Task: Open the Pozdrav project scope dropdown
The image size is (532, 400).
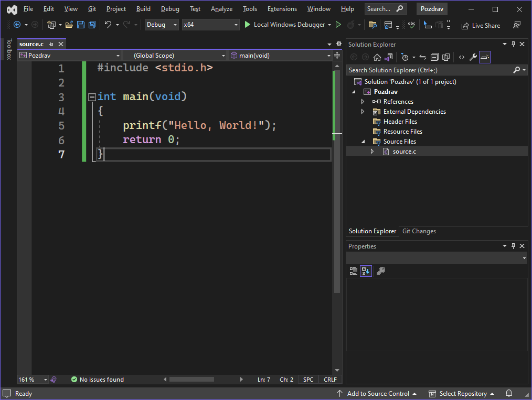Action: coord(70,55)
